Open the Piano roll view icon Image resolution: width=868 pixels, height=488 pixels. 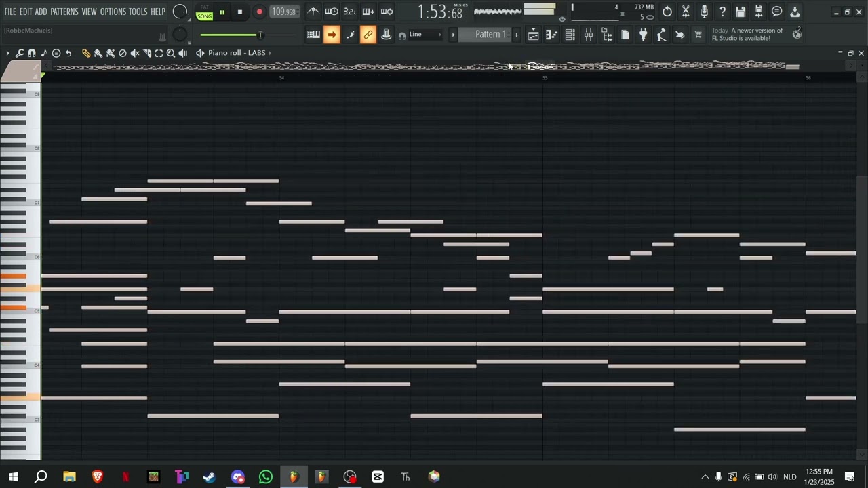pyautogui.click(x=551, y=35)
